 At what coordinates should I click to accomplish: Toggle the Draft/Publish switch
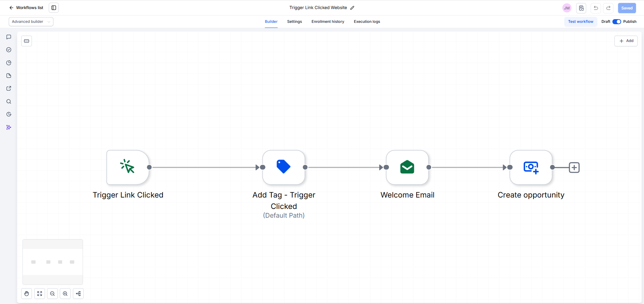pos(616,21)
